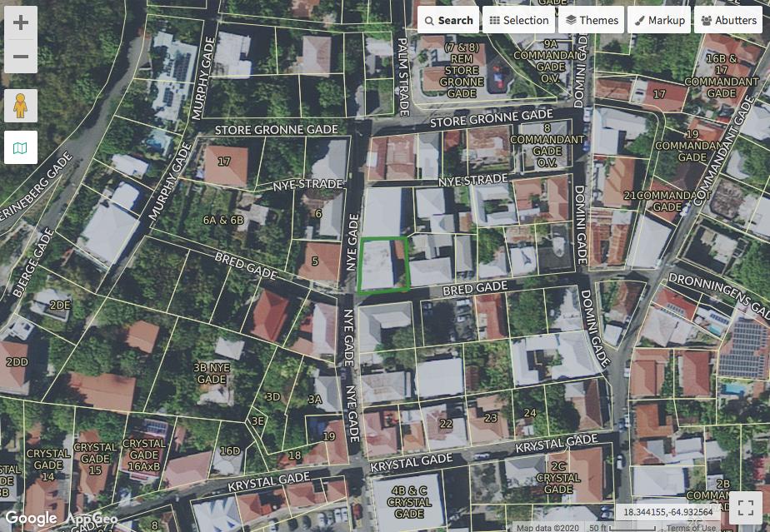Select parcel 22 above Krystal Gade
Image resolution: width=770 pixels, height=532 pixels.
(446, 425)
